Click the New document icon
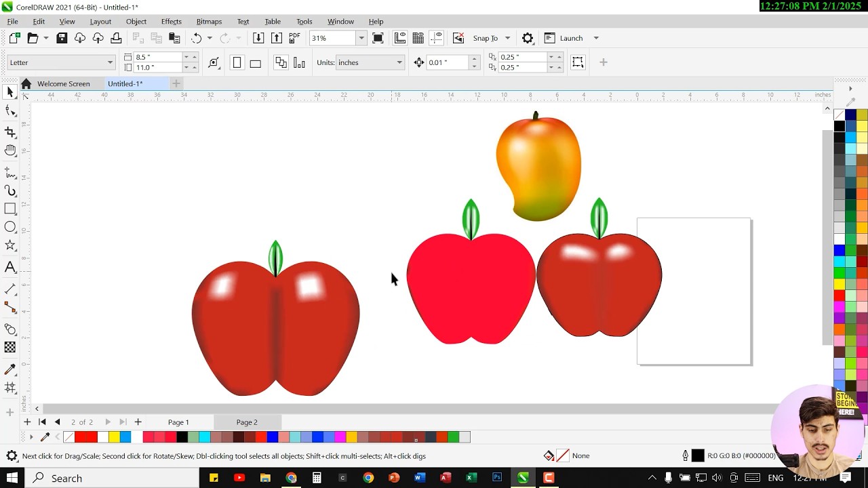 pyautogui.click(x=14, y=38)
